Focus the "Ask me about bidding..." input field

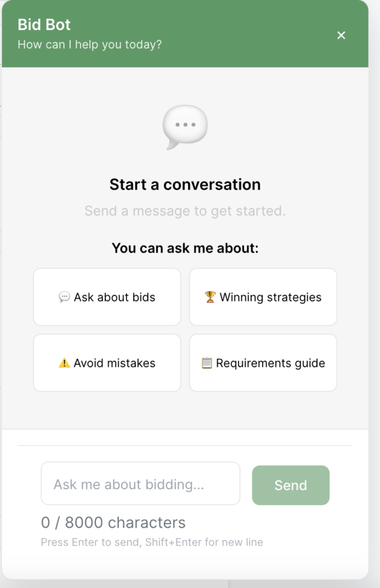pos(140,483)
